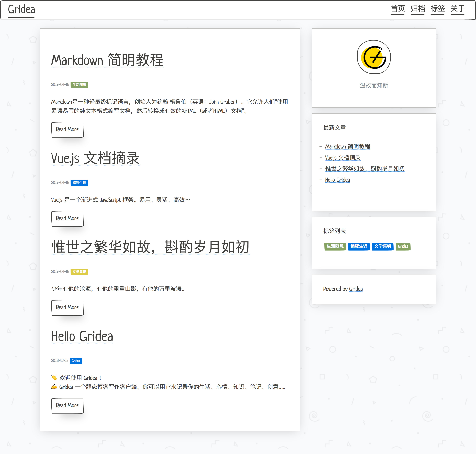Image resolution: width=476 pixels, height=454 pixels.
Task: Open the 关于 navigation page
Action: [458, 9]
